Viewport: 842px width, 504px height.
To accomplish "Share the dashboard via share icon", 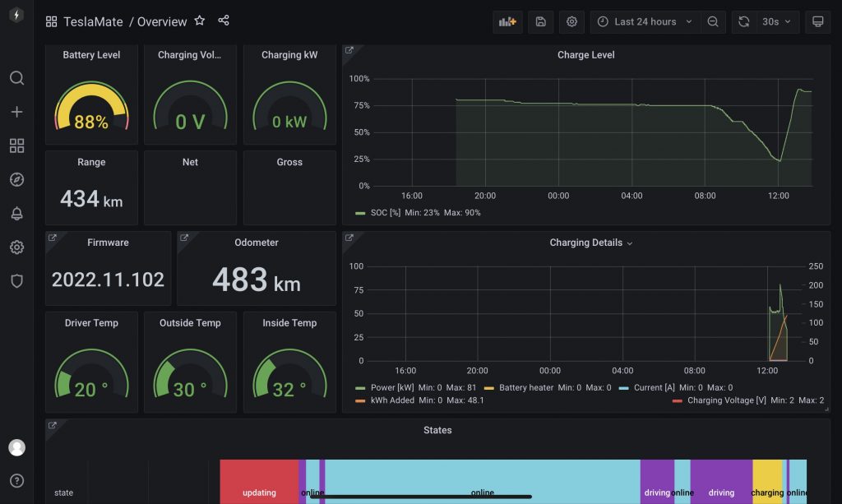I will [224, 21].
